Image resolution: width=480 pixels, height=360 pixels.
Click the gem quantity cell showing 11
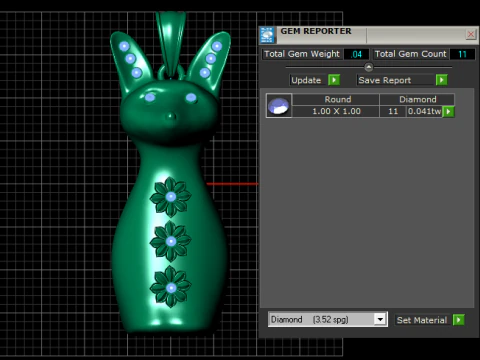[393, 111]
